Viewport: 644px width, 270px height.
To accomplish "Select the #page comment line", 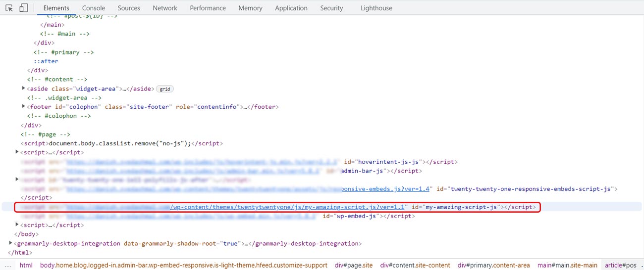I will pos(46,135).
